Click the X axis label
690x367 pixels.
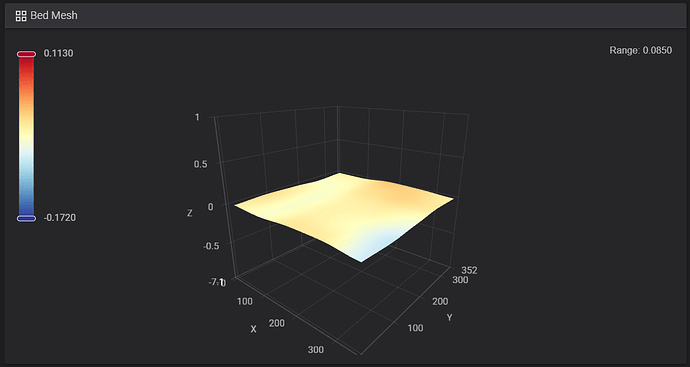[253, 329]
